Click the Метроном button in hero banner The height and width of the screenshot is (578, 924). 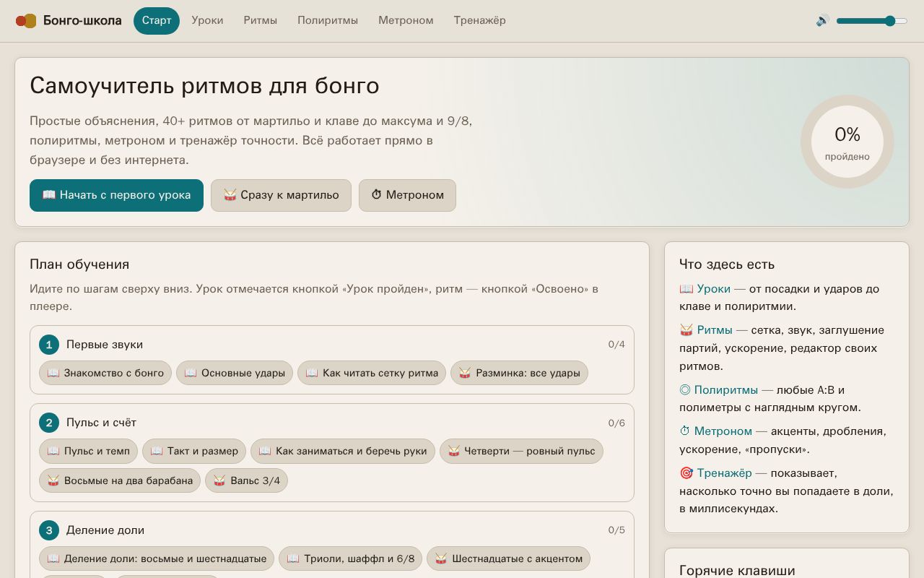pyautogui.click(x=407, y=195)
